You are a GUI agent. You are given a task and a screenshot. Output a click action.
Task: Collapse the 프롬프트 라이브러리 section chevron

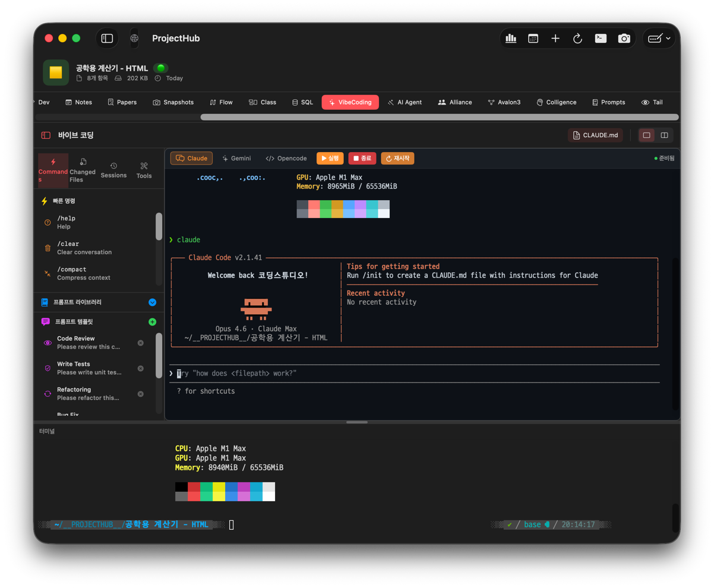click(153, 302)
